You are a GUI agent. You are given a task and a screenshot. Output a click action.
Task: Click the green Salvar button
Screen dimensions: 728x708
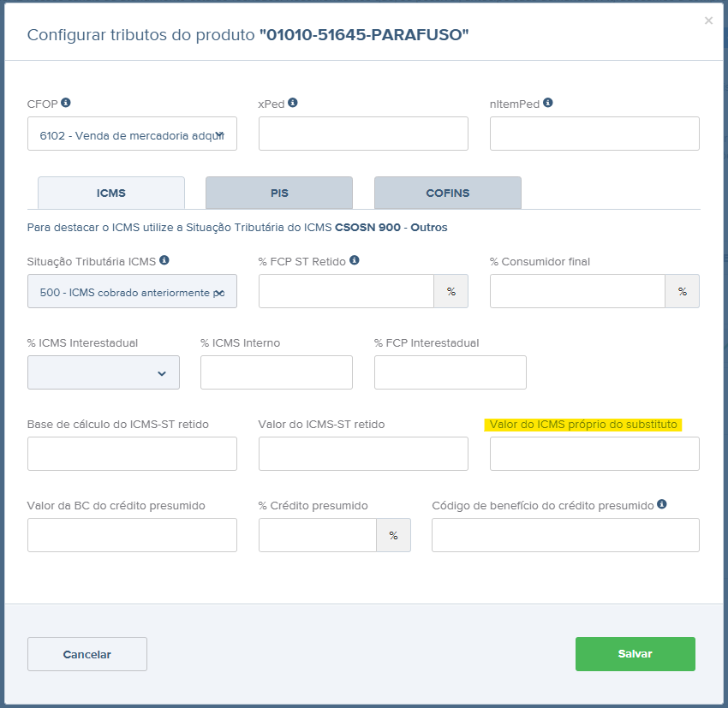636,654
